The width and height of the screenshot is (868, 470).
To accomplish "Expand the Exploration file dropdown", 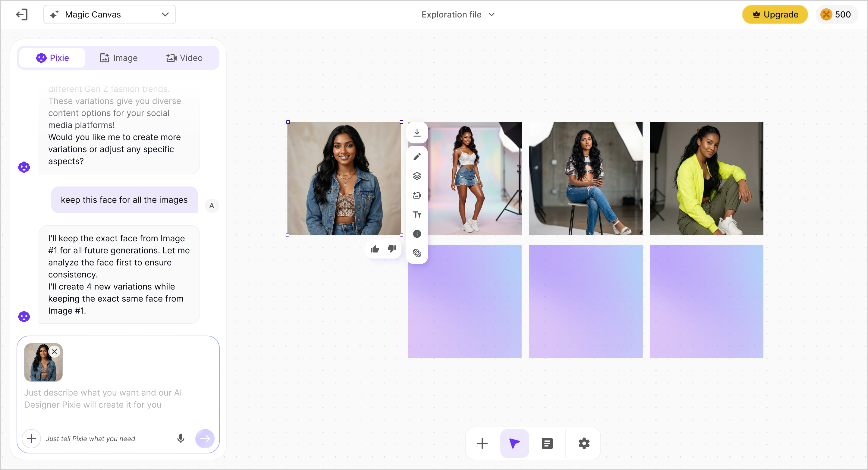I will 458,14.
